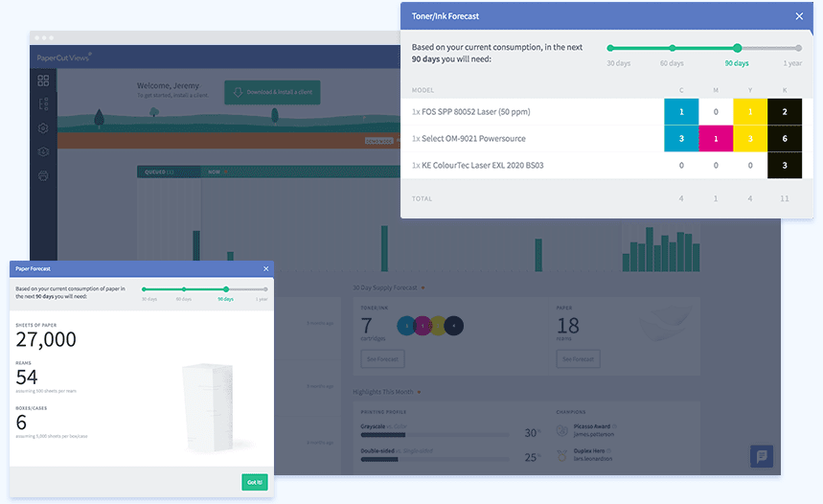The image size is (823, 504).
Task: Click the cyan cartridge circle in forecast card
Action: 406,326
